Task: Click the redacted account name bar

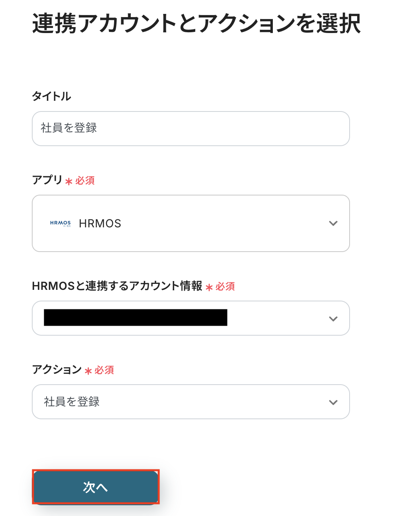Action: (135, 318)
